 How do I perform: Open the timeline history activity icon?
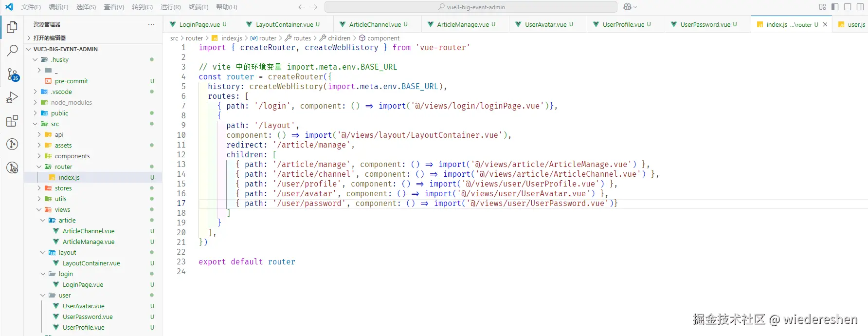12,168
